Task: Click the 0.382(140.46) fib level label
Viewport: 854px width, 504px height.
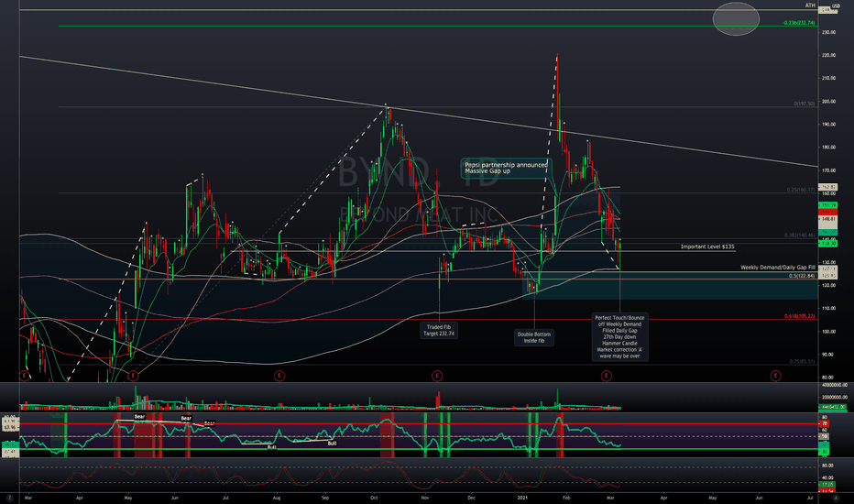Action: pos(800,236)
